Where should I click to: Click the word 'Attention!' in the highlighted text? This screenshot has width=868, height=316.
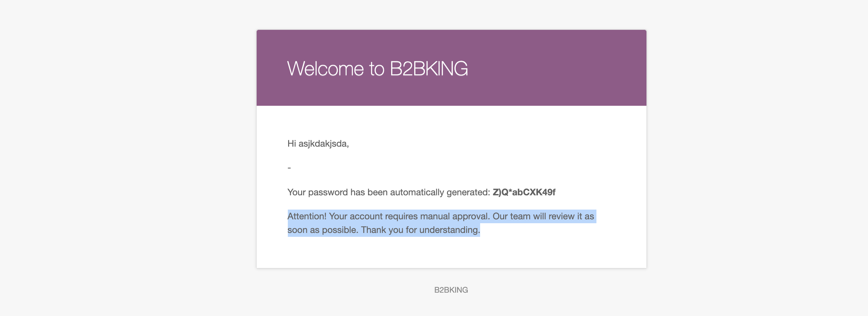pyautogui.click(x=307, y=216)
